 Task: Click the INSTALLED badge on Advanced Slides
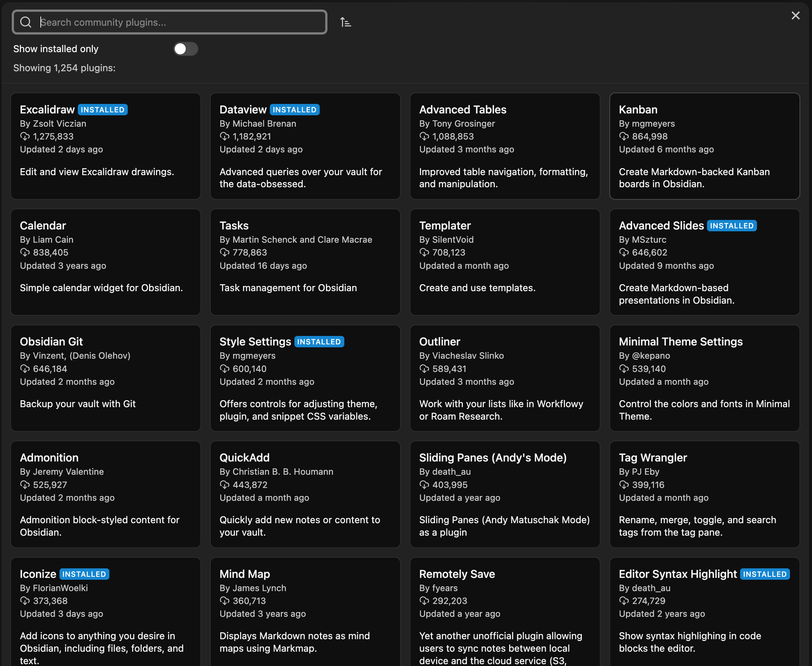tap(732, 225)
